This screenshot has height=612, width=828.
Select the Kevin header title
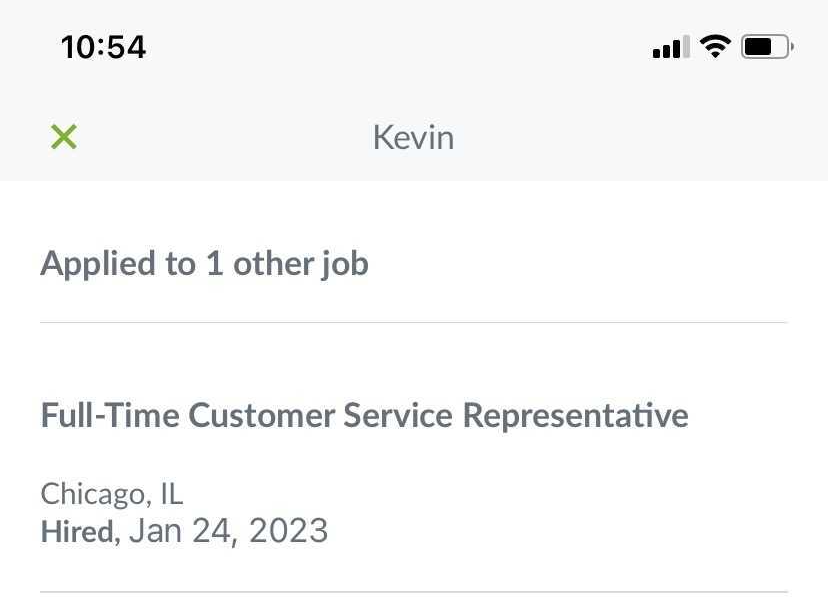[413, 138]
